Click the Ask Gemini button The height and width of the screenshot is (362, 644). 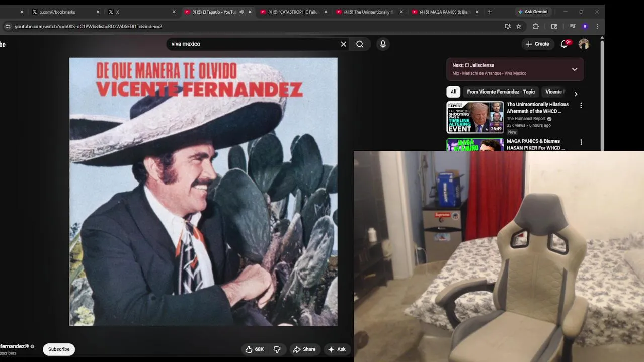pyautogui.click(x=532, y=12)
